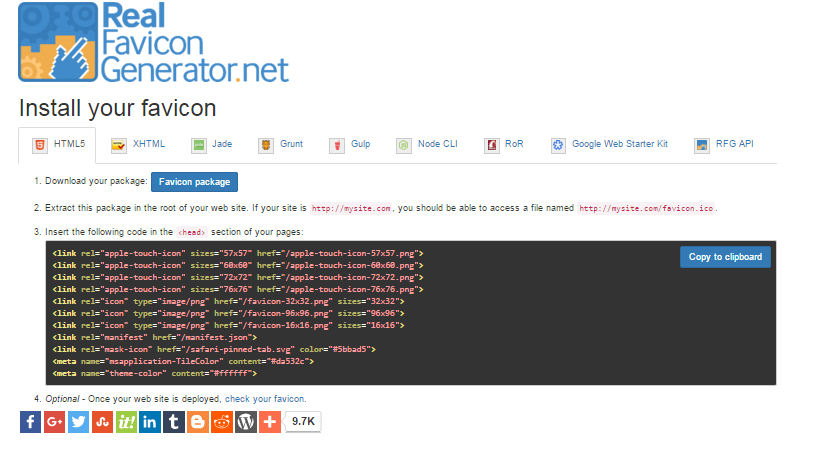
Task: Select the Gulp tab
Action: [349, 144]
